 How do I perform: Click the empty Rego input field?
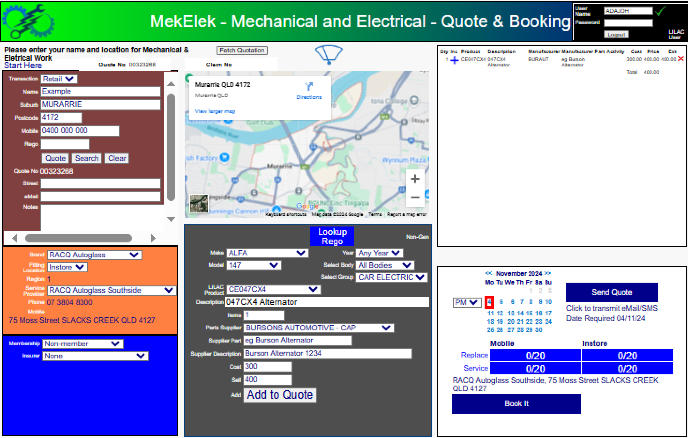click(65, 144)
